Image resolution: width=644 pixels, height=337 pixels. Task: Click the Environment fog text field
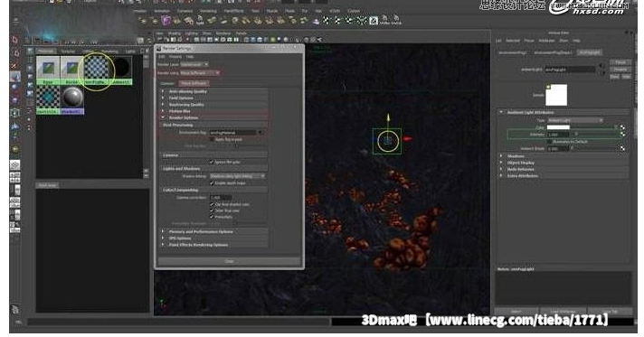point(232,133)
